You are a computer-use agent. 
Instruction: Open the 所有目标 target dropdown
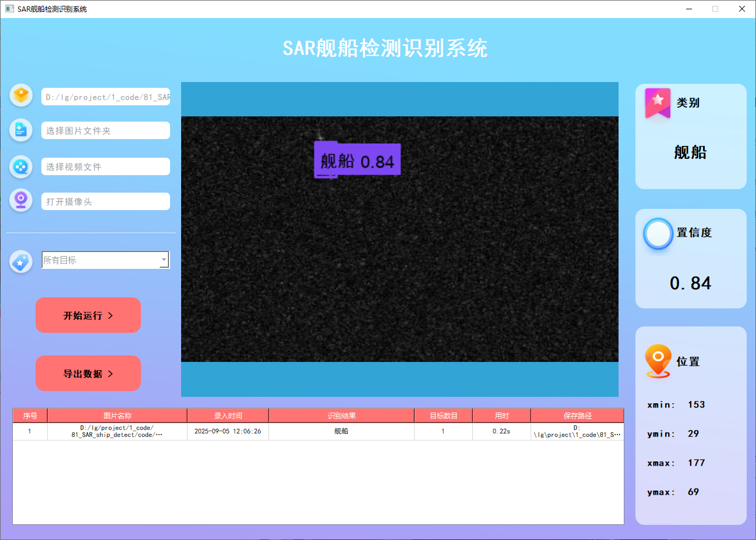105,260
